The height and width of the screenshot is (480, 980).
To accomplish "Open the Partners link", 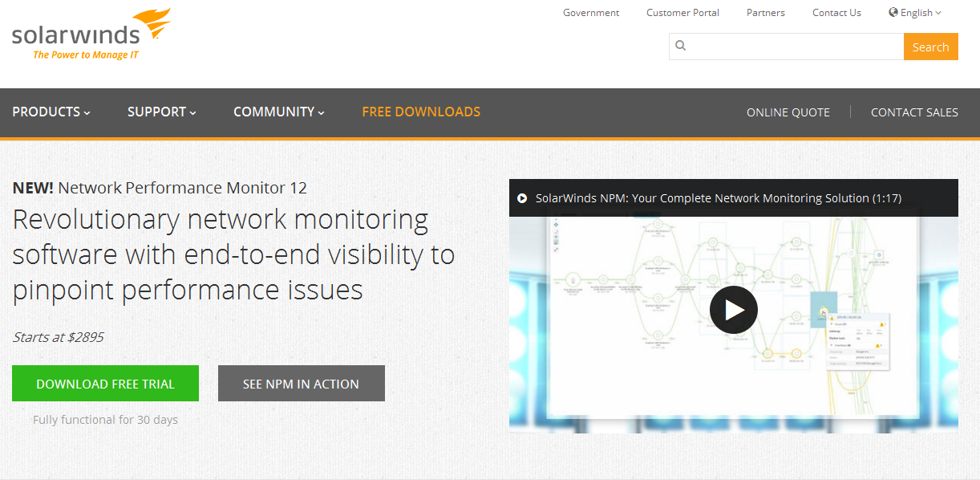I will [x=765, y=13].
